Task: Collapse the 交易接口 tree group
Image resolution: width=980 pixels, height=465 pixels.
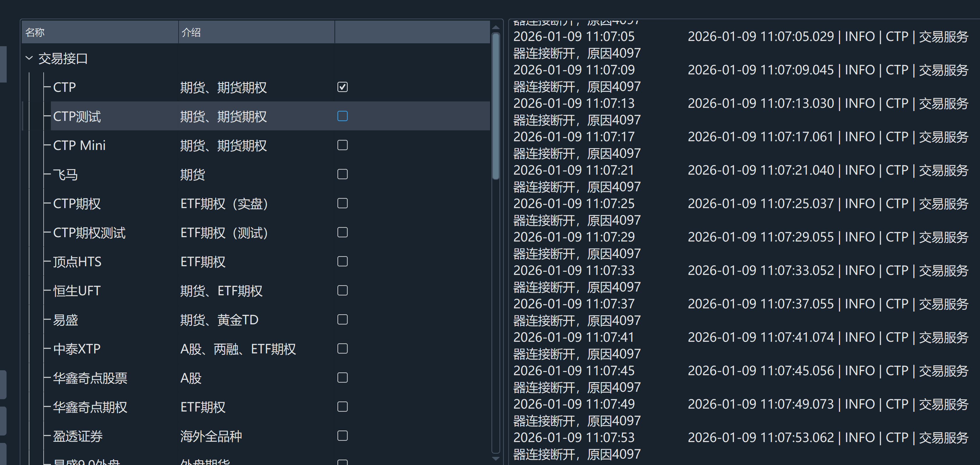Action: click(x=29, y=58)
